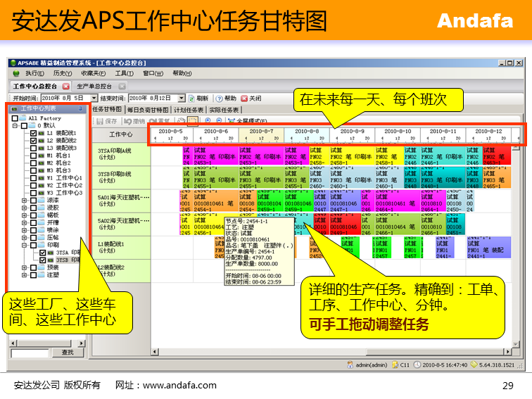This screenshot has width=532, height=399.
Task: Check the All Factory checkbox
Action: [x=15, y=119]
